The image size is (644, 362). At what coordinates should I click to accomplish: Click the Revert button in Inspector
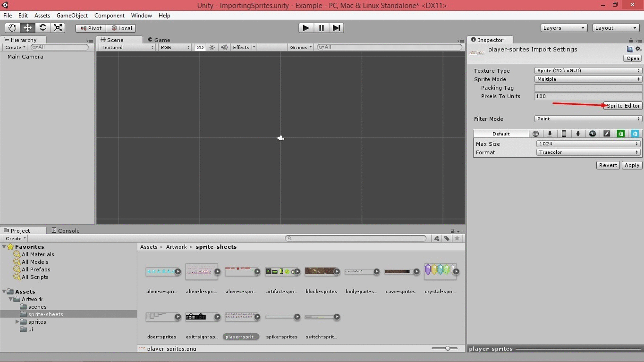click(608, 165)
